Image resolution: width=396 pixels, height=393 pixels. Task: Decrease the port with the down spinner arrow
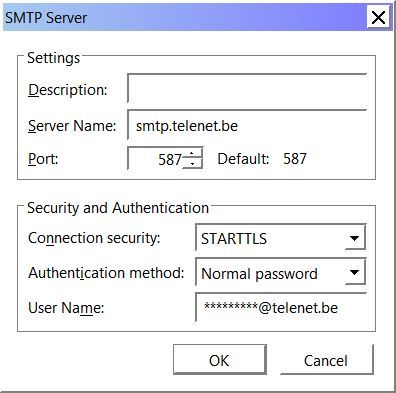[192, 164]
